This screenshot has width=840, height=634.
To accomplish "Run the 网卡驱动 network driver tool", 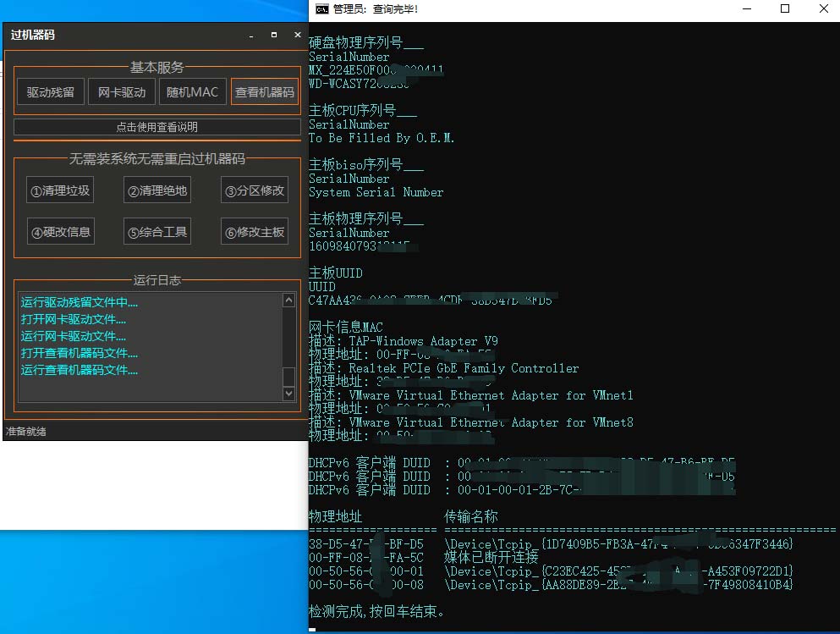I will click(x=121, y=92).
